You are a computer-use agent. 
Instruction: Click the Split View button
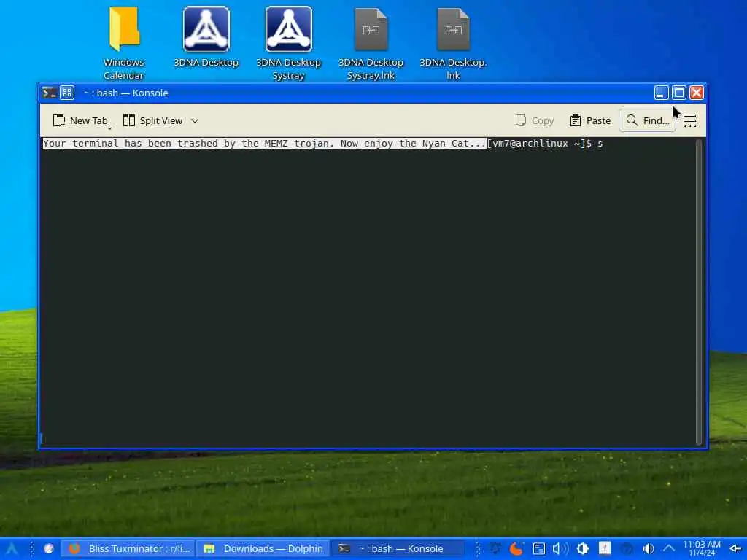[152, 120]
